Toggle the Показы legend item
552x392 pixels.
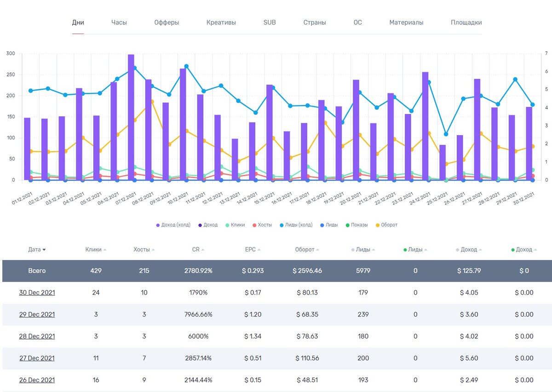pyautogui.click(x=357, y=225)
